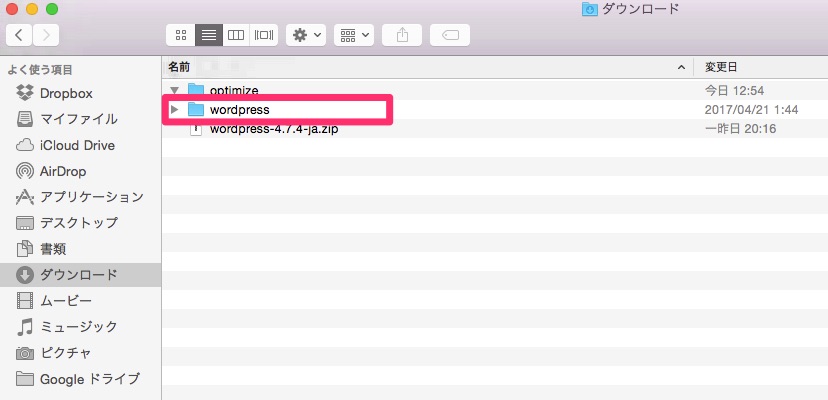Click the 一昨日 20:16 date cell

740,129
